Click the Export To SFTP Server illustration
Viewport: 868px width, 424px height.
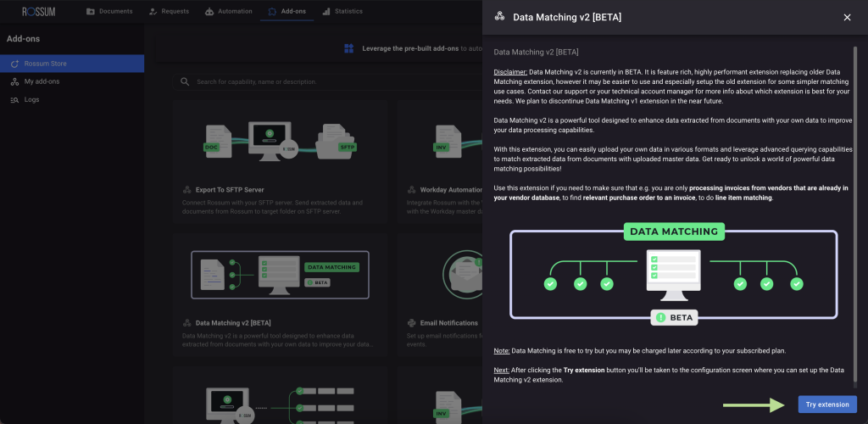pyautogui.click(x=280, y=141)
